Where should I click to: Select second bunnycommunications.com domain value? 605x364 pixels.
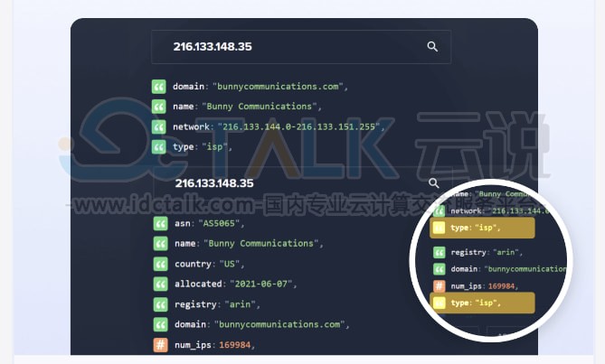point(279,324)
